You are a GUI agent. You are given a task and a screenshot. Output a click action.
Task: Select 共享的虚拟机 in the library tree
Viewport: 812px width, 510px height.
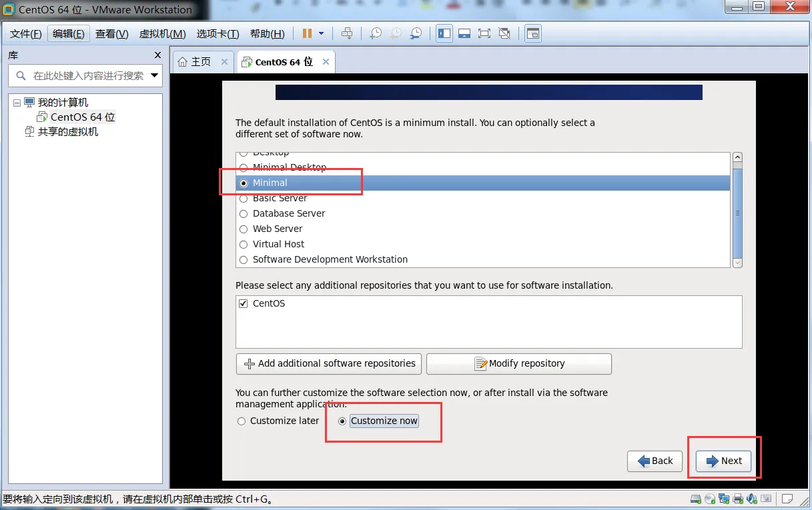pyautogui.click(x=67, y=132)
